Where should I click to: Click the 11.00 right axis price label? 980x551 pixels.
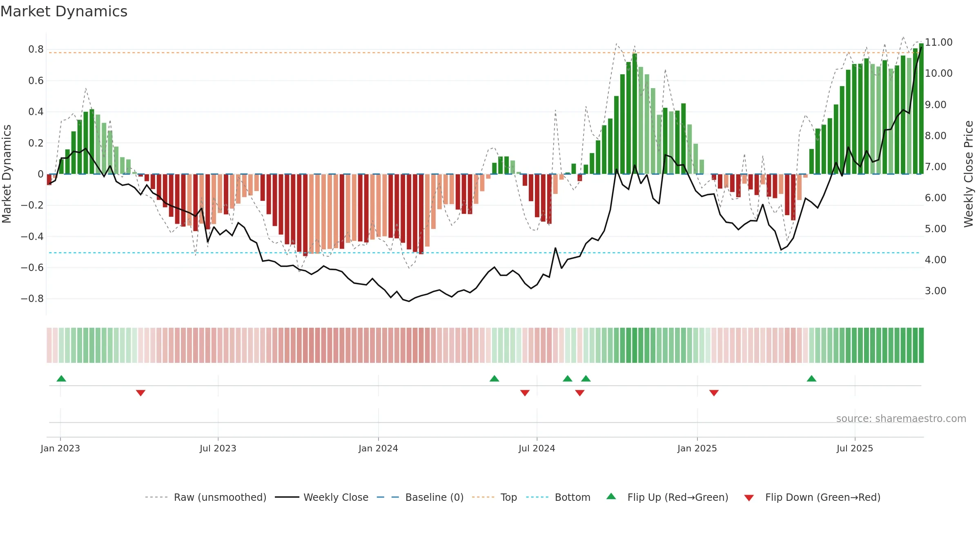pos(939,42)
